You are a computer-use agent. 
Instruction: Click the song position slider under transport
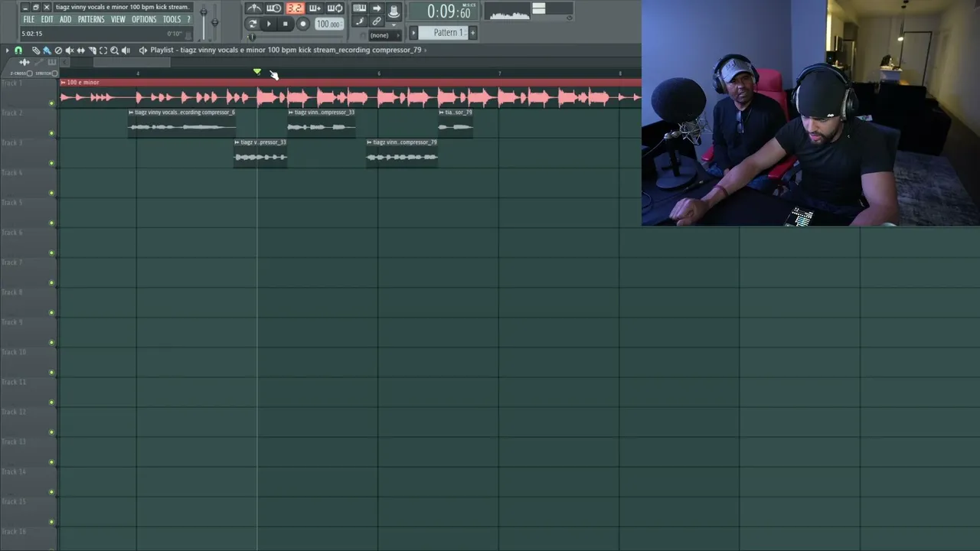point(292,37)
